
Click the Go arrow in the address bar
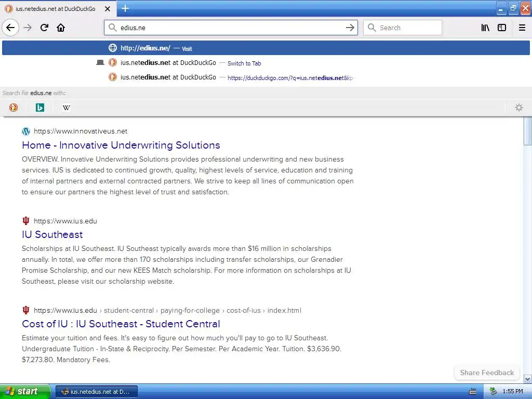coord(350,28)
